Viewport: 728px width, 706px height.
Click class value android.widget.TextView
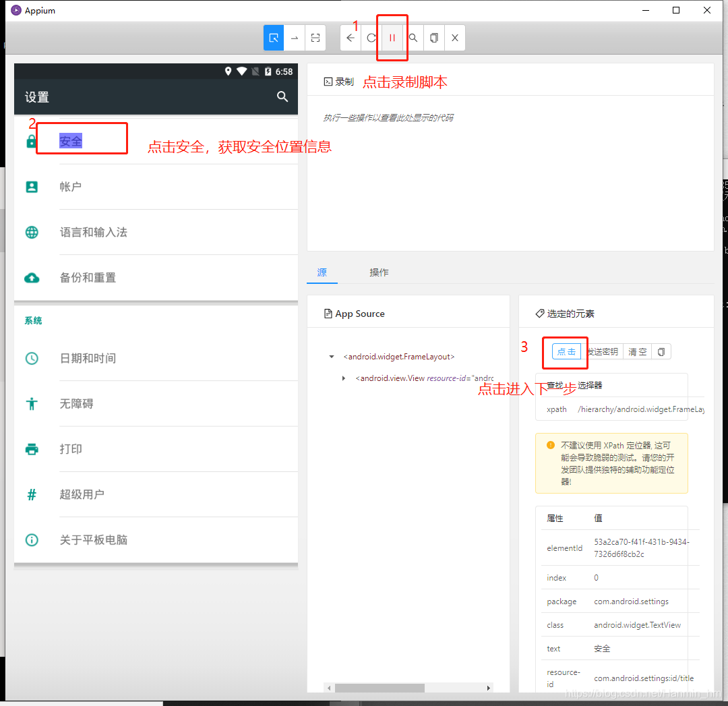(637, 625)
